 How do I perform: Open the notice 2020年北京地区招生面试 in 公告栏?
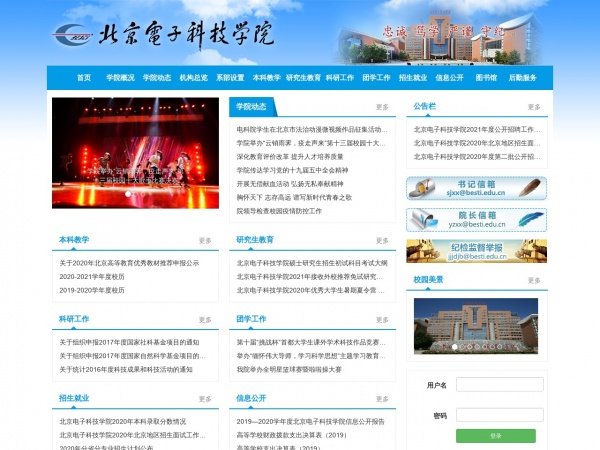coord(477,143)
